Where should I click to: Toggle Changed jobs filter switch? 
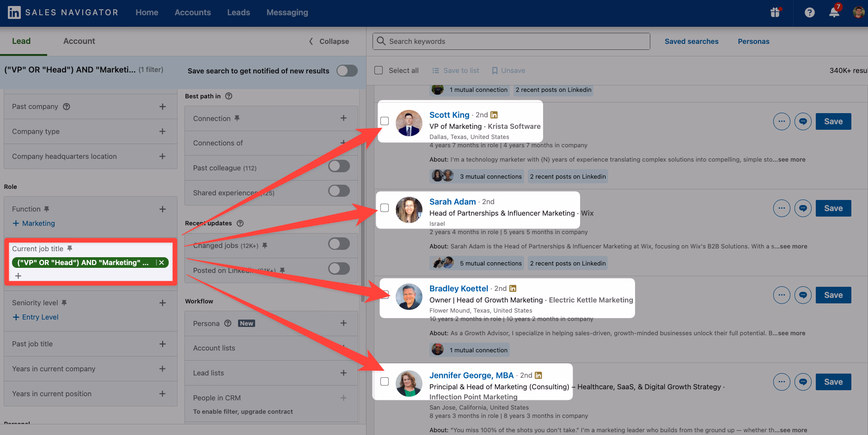coord(339,244)
